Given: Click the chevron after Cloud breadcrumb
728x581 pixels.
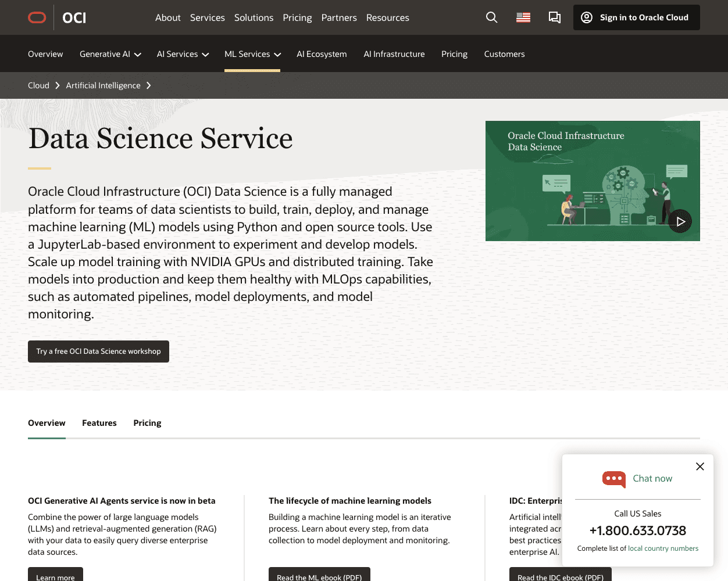Looking at the screenshot, I should 58,85.
